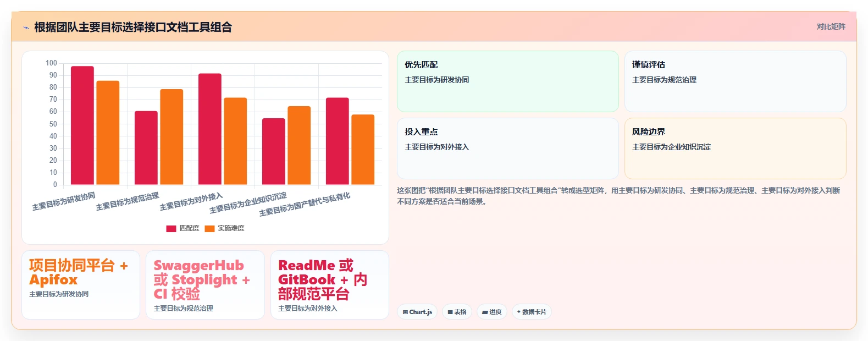The image size is (868, 341).
Task: Click the orange 实施难度 bar for 主要目标为企业知识沉淀
Action: (299, 145)
